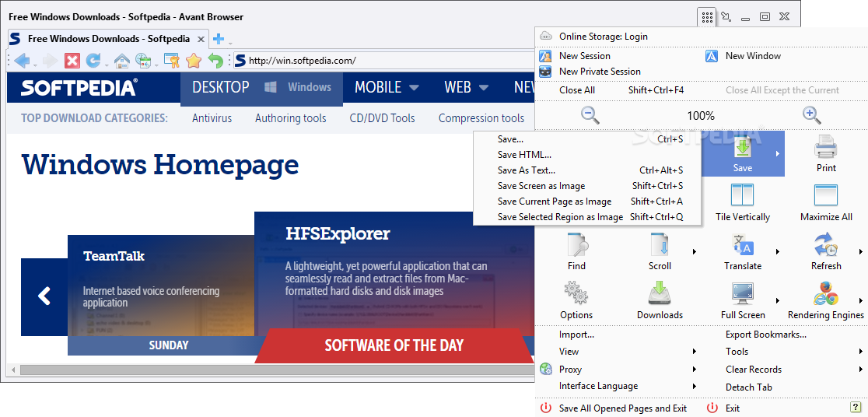868x417 pixels.
Task: Open the Antivirus category link
Action: [212, 118]
